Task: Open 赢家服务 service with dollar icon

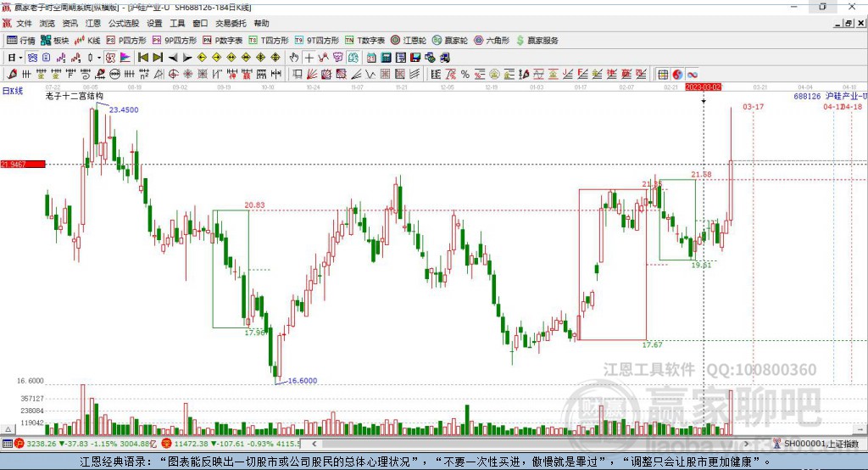Action: pos(537,41)
